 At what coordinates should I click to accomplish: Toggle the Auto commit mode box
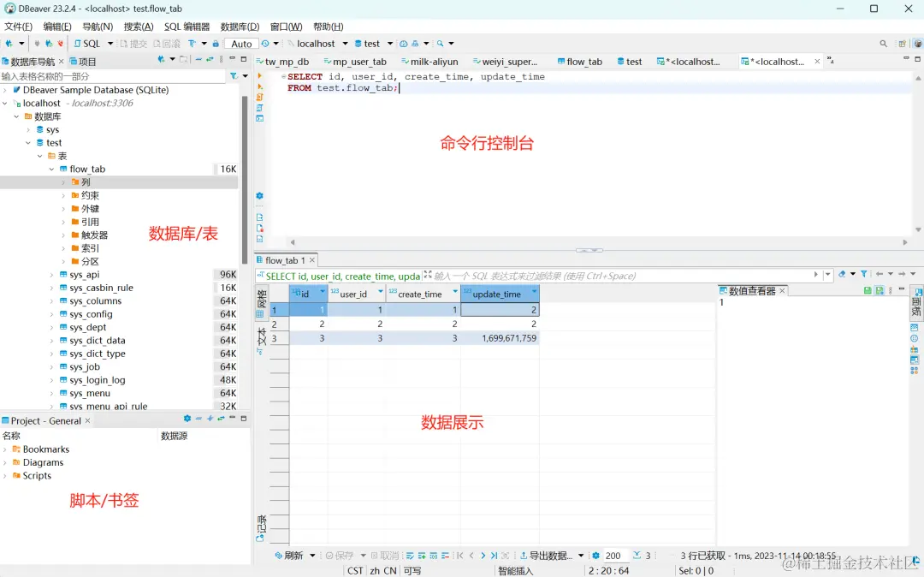tap(241, 44)
